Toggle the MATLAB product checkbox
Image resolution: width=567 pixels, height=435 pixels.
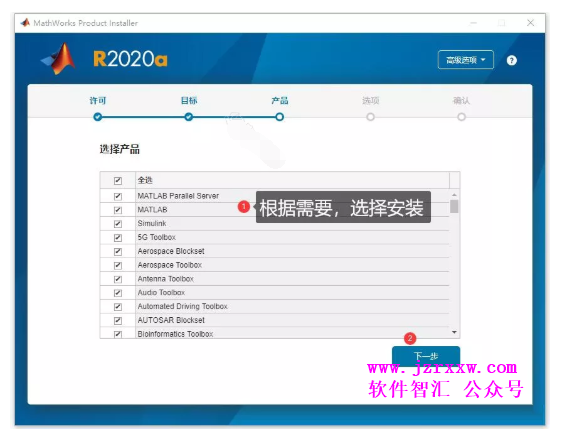(x=118, y=210)
